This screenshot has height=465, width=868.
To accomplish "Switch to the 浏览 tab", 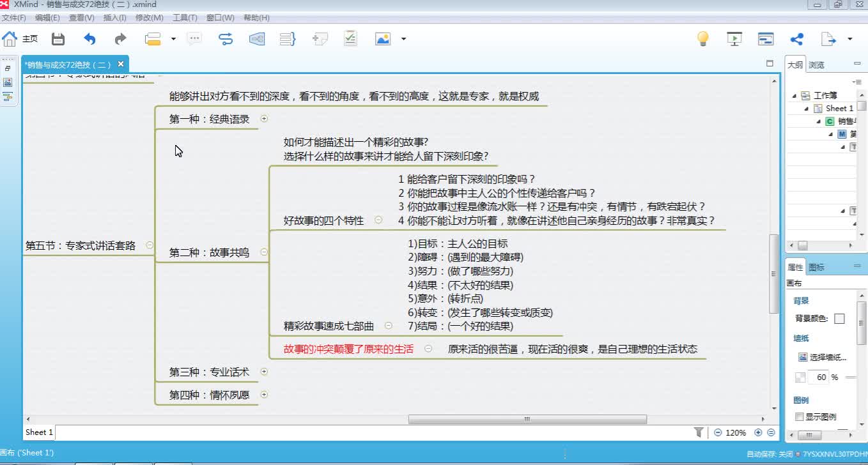I will coord(816,65).
